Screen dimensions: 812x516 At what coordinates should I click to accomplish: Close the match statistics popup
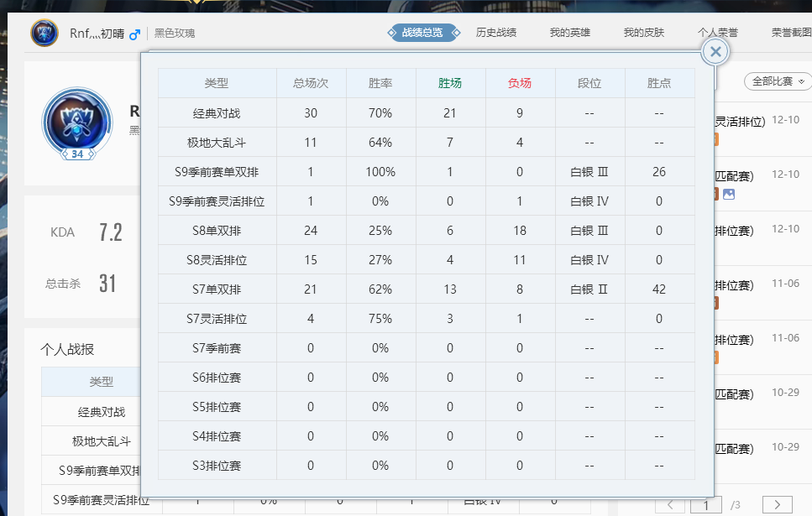(x=715, y=52)
